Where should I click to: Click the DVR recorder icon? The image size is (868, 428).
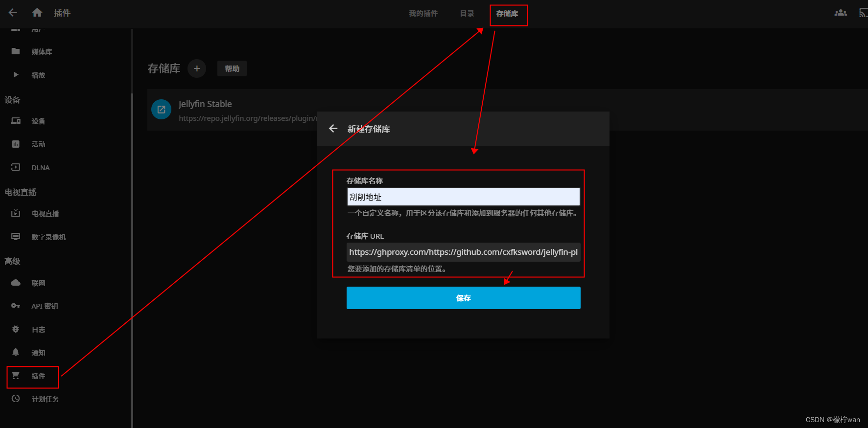click(x=16, y=237)
